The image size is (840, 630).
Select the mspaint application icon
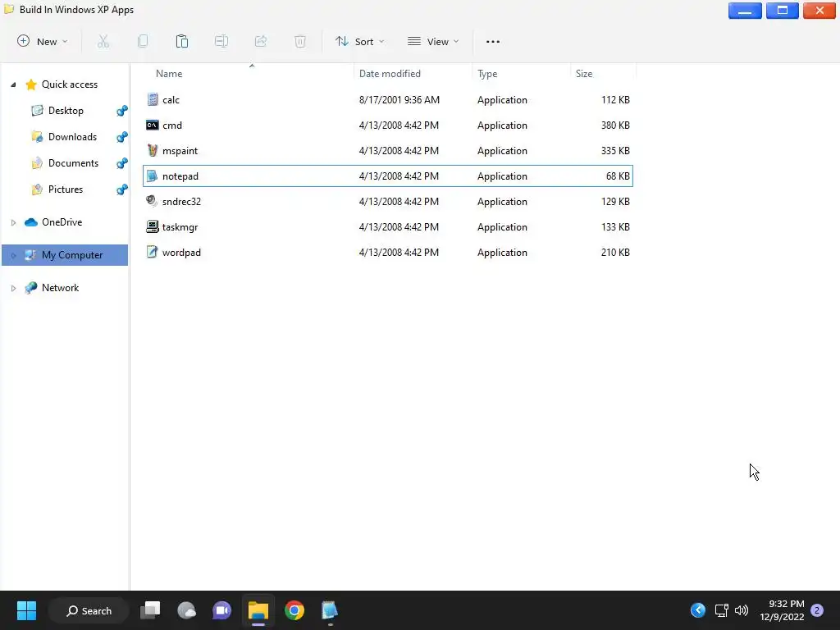click(153, 151)
